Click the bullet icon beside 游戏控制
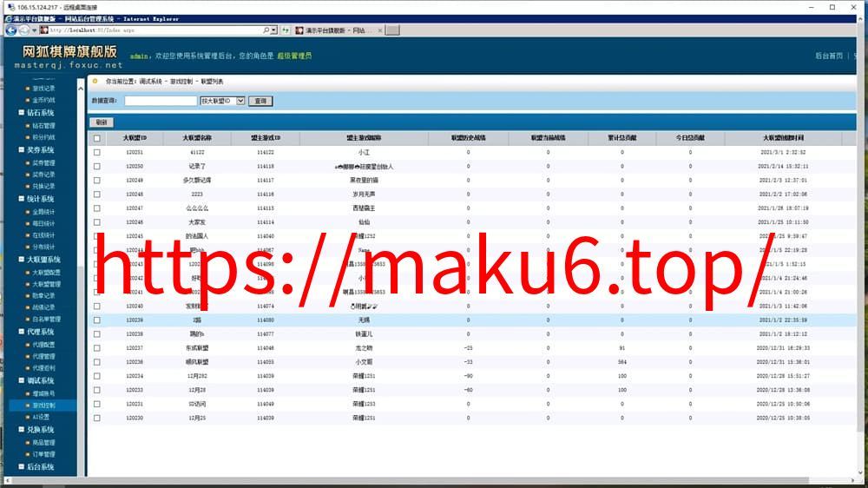This screenshot has height=488, width=868. (28, 406)
